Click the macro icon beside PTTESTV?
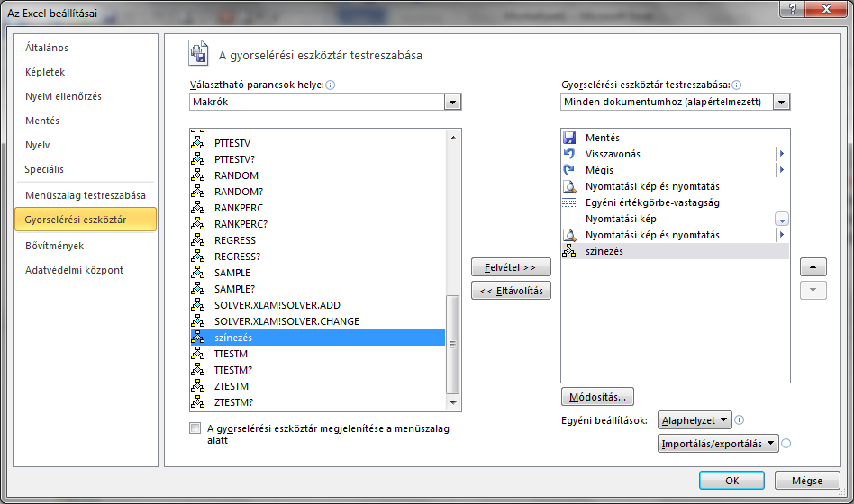854x504 pixels. (x=197, y=159)
